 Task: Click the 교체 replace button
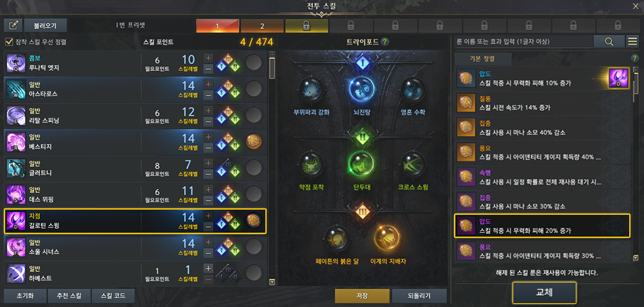(x=544, y=293)
